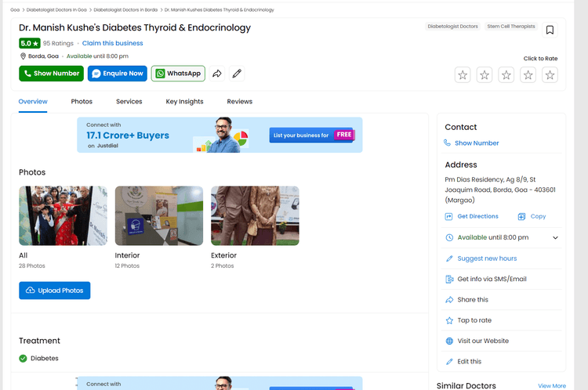Click Visit our Website link

click(x=483, y=341)
